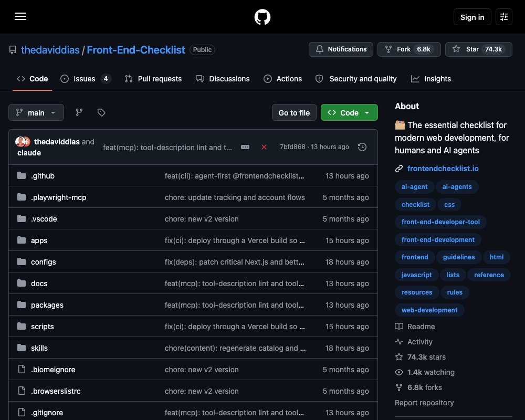
Task: Open the skills folder name
Action: [39, 348]
